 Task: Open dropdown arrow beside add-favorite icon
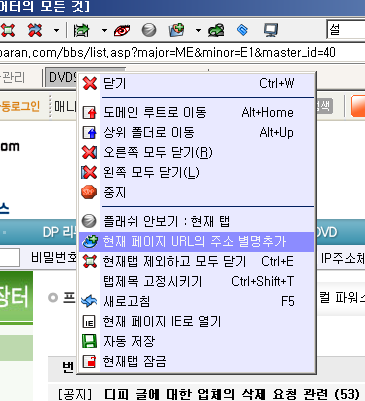point(198,31)
